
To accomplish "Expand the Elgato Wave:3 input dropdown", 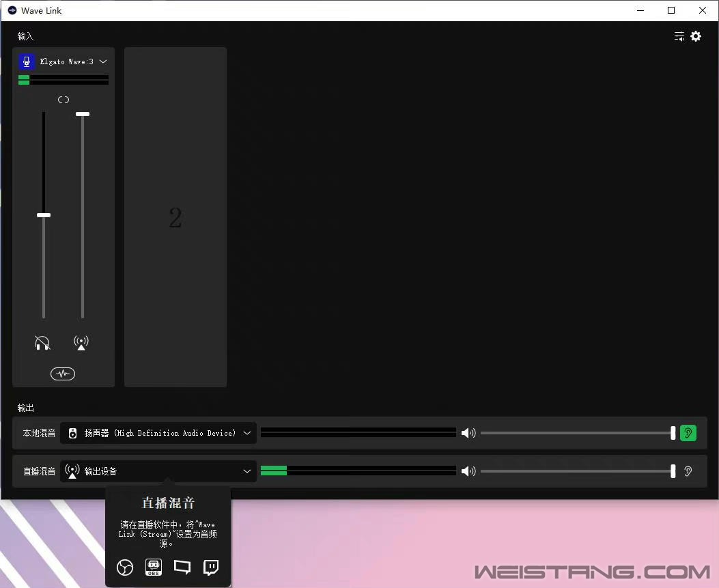I will point(103,61).
